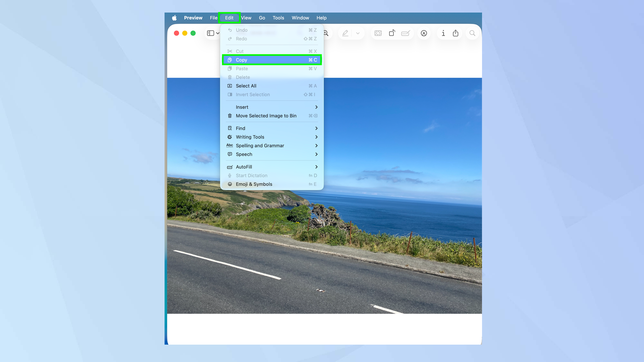Rotate the image left
The height and width of the screenshot is (362, 644).
pos(392,33)
